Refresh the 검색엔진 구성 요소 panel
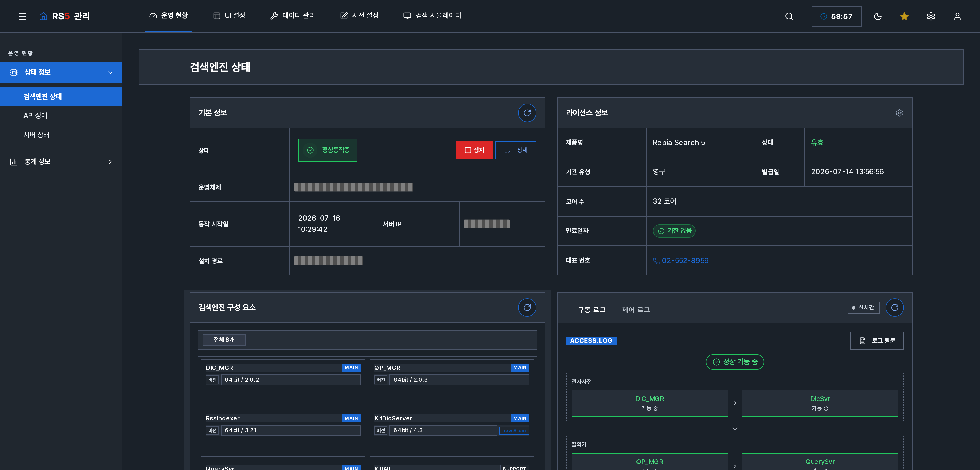 point(527,307)
